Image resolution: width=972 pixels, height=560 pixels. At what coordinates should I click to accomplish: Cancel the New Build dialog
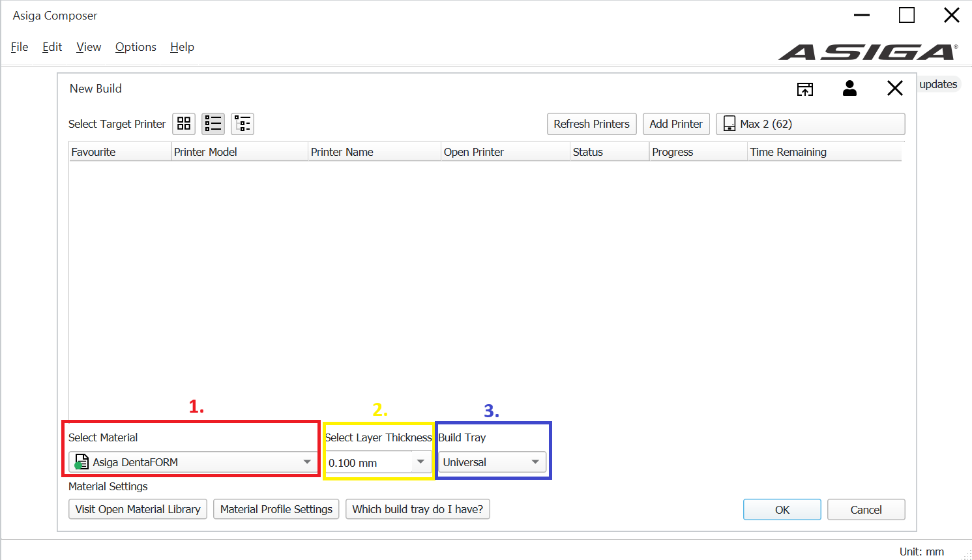866,510
